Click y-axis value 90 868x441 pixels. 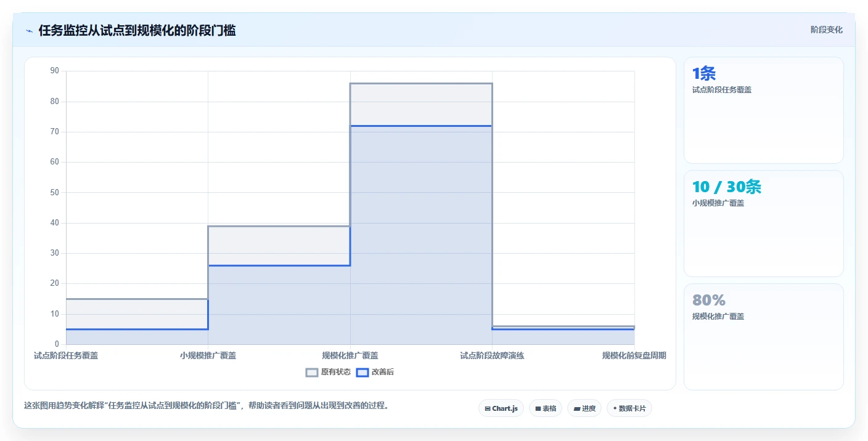(x=54, y=71)
